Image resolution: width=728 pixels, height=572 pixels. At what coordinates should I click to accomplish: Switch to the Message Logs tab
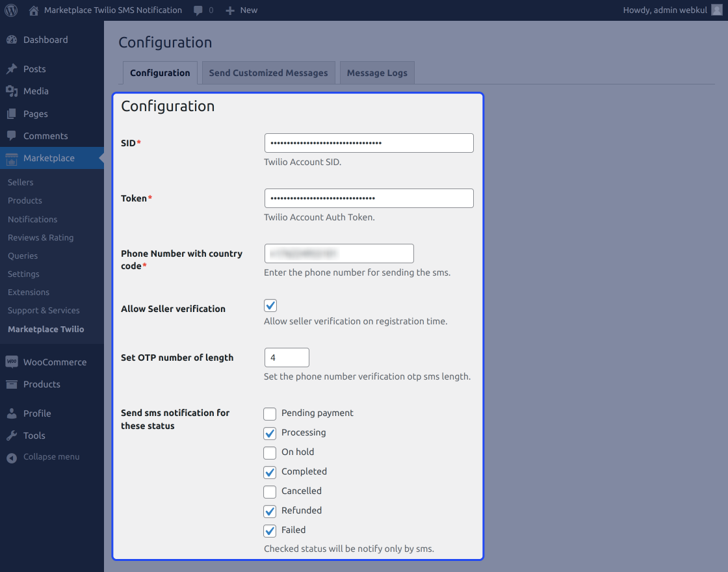[x=377, y=73]
